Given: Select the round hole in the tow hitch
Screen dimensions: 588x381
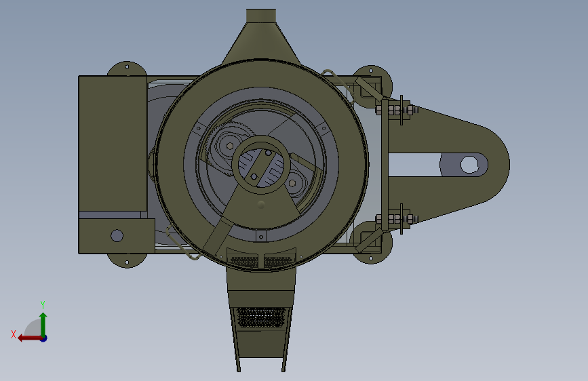Looking at the screenshot, I should tap(469, 165).
